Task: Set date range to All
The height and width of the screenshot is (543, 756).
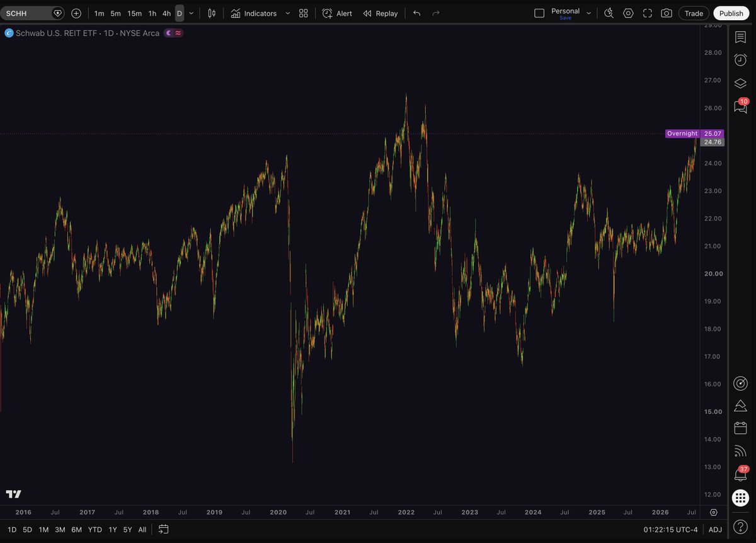Action: click(142, 530)
